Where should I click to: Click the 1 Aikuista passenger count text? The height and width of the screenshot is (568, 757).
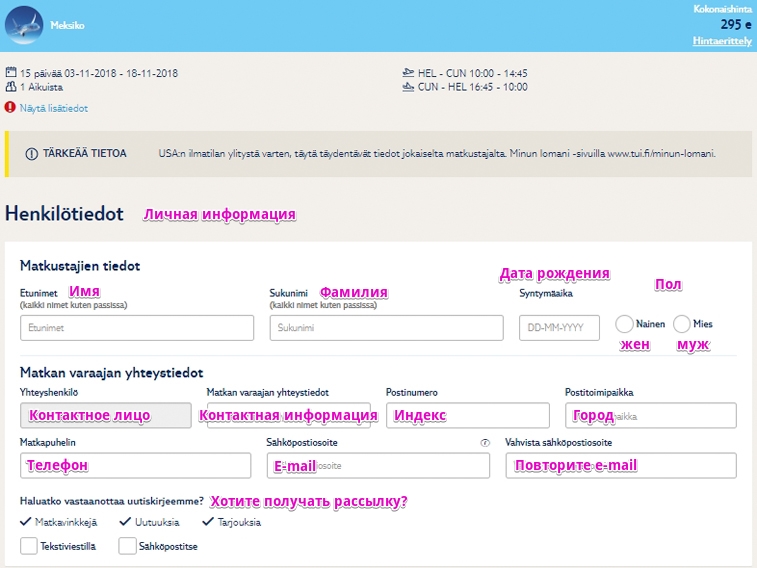(x=42, y=87)
